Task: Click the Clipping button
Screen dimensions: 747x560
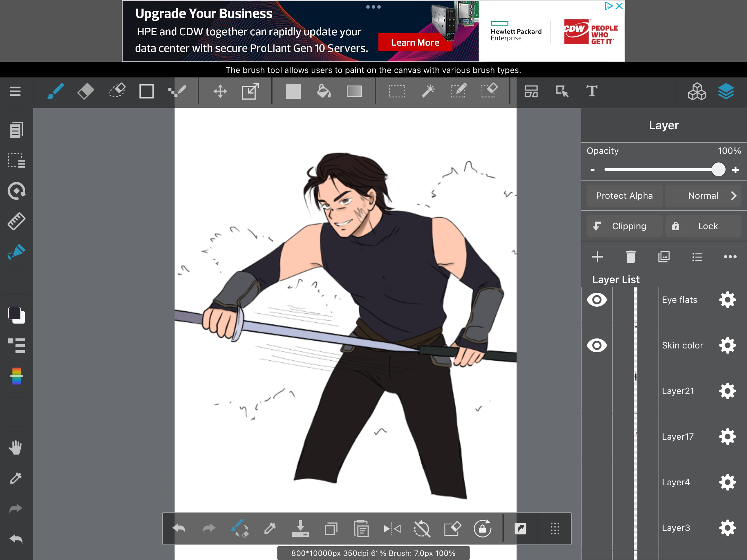Action: point(624,226)
